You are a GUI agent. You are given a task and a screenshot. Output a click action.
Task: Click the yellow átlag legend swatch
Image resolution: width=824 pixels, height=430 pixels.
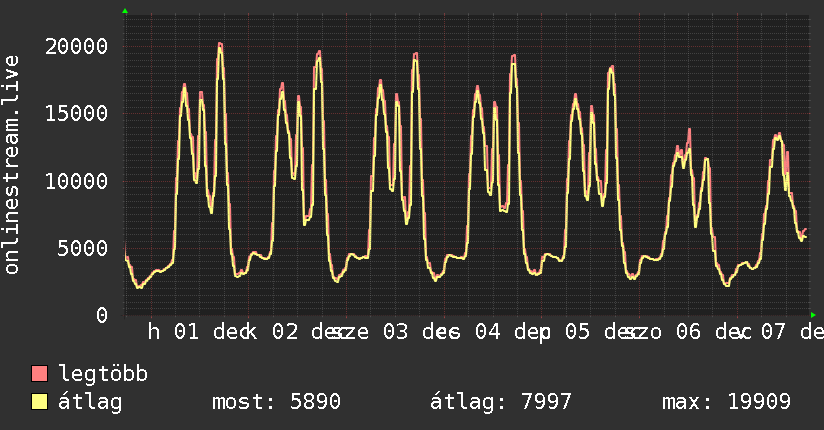click(40, 402)
